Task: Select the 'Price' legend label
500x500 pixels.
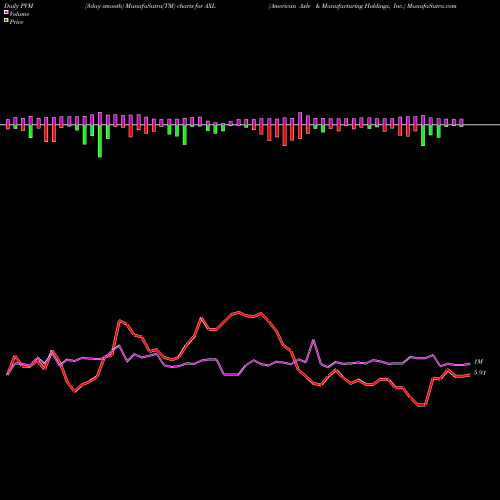Action: coord(16,22)
